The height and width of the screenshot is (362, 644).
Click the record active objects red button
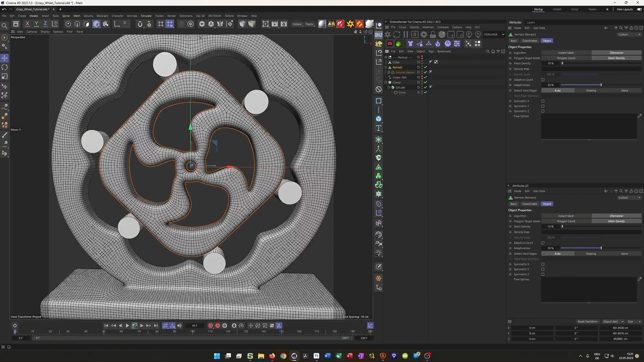click(210, 326)
